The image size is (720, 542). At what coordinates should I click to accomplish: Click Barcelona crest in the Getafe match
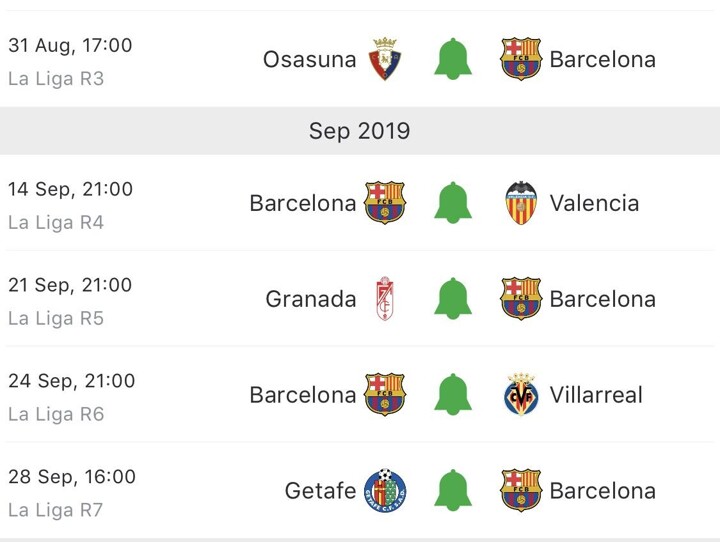tap(521, 491)
